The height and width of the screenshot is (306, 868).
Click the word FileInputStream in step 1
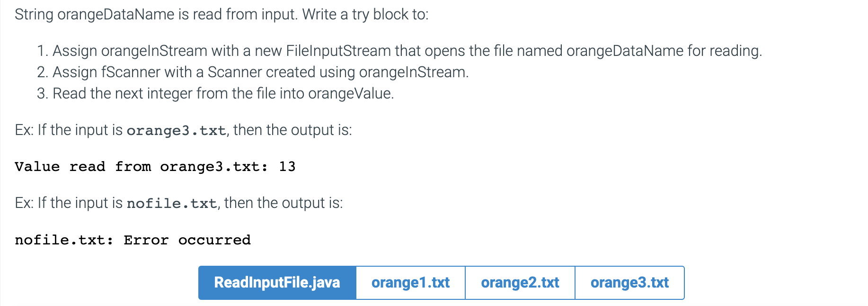pos(338,51)
